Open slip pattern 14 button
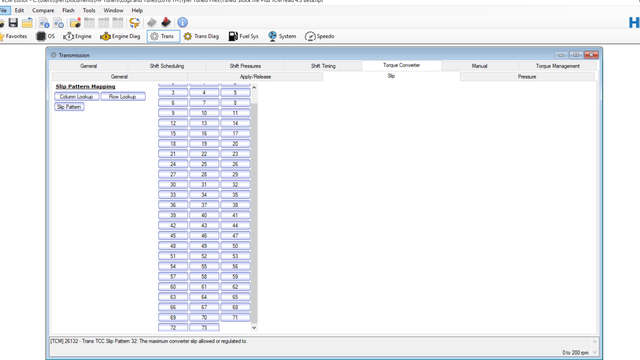Viewport: 640px width, 360px height. coord(235,123)
